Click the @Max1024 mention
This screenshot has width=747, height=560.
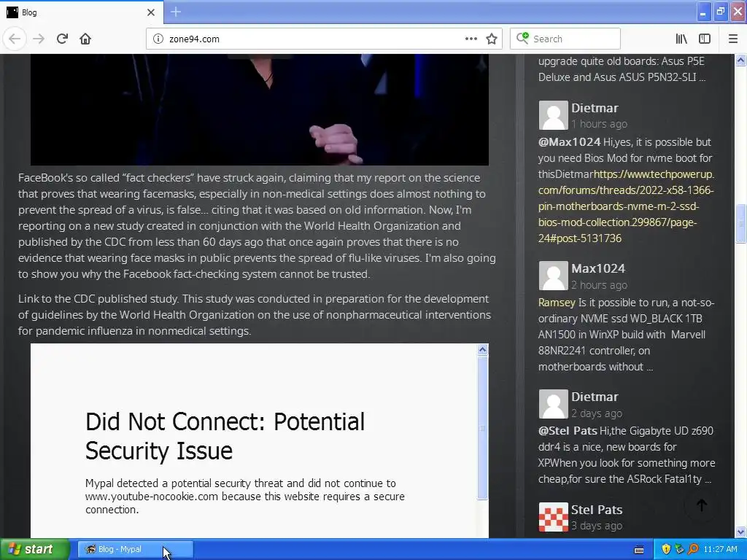(x=569, y=142)
